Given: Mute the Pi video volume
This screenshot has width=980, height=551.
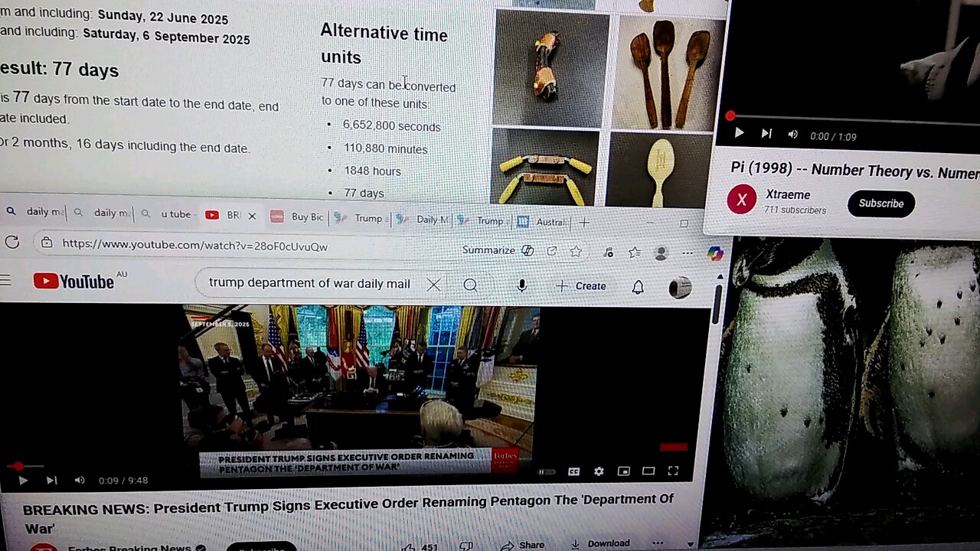Looking at the screenshot, I should (792, 135).
